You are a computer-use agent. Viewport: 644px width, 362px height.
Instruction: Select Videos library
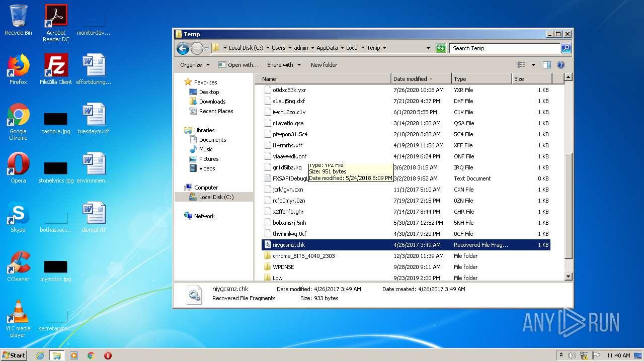pyautogui.click(x=207, y=168)
